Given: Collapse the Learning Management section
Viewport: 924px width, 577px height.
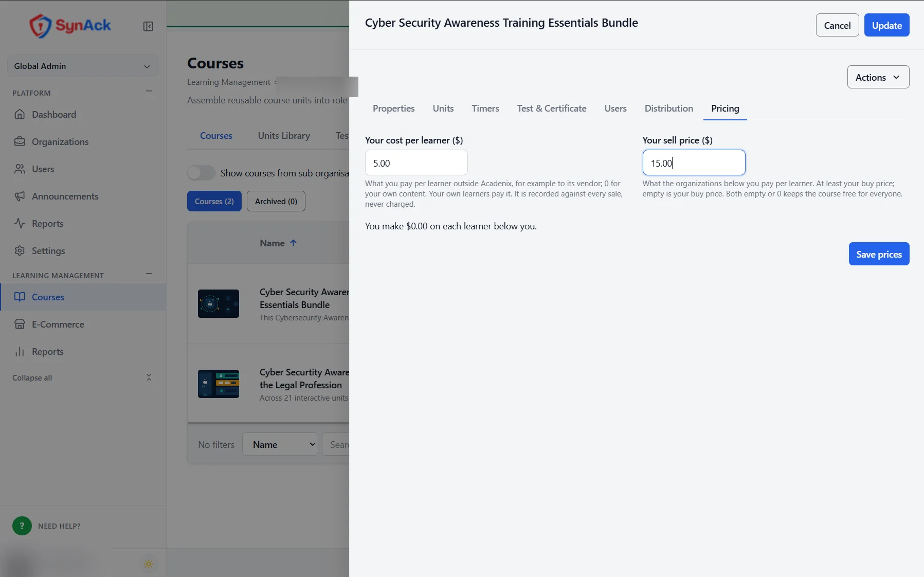Looking at the screenshot, I should pos(149,274).
